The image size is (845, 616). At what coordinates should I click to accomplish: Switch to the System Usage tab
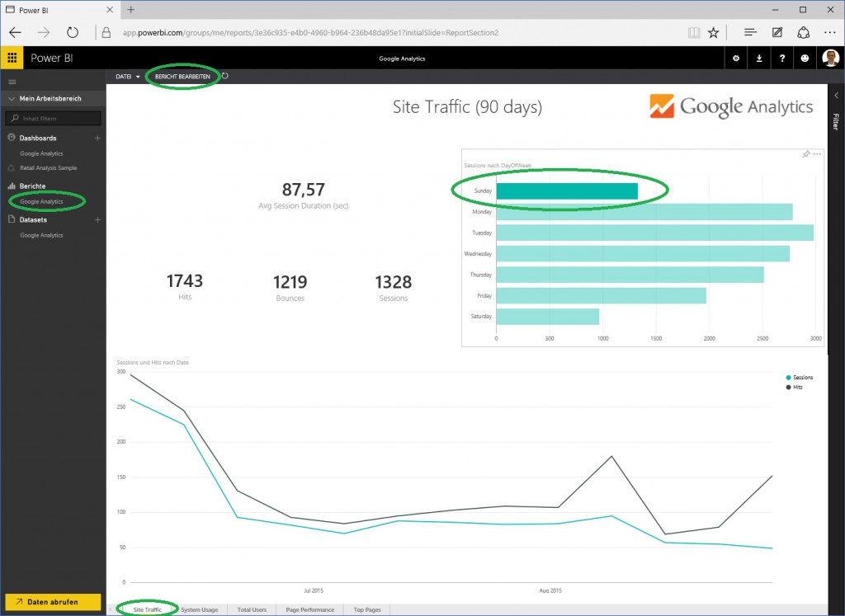[200, 609]
